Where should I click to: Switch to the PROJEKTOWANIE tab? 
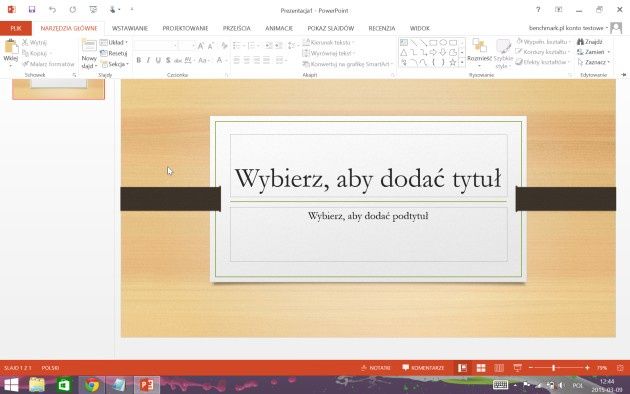[185, 28]
